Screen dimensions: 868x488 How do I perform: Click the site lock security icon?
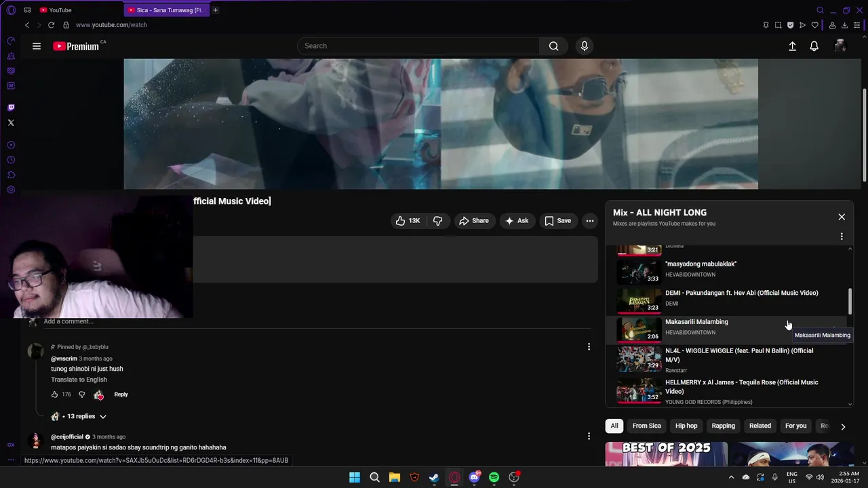point(66,25)
